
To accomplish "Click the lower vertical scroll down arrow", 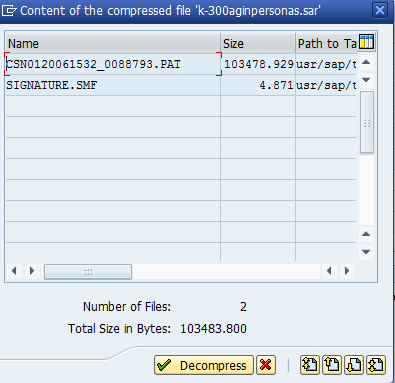I will click(366, 252).
